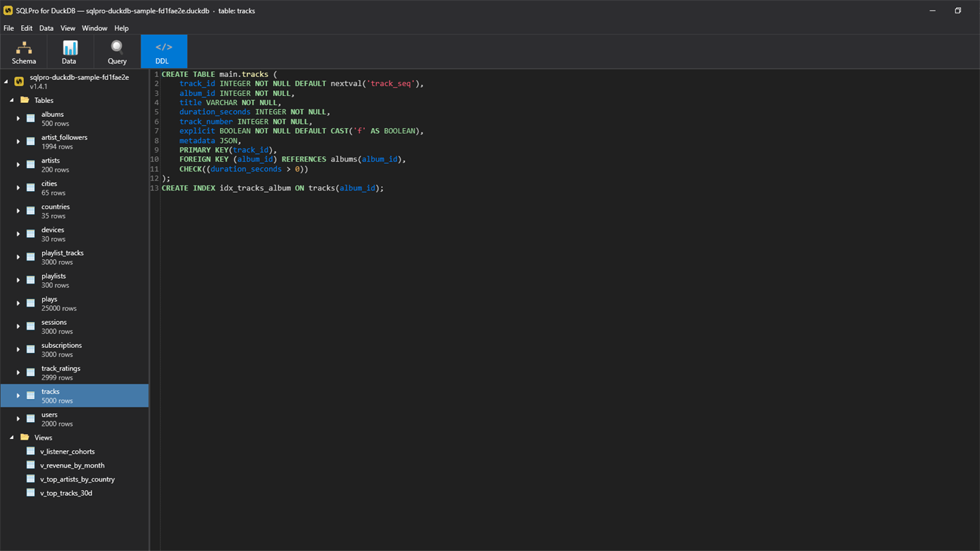This screenshot has width=980, height=551.
Task: Open the View menu
Action: [68, 28]
